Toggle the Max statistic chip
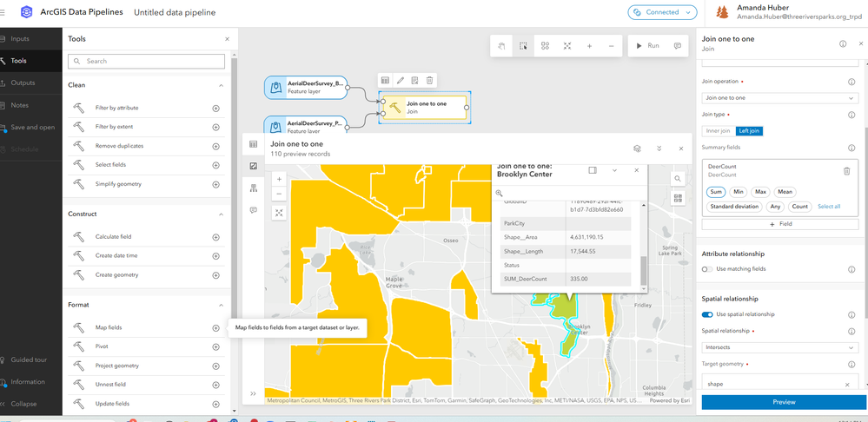Viewport: 868px width, 422px height. pyautogui.click(x=760, y=192)
